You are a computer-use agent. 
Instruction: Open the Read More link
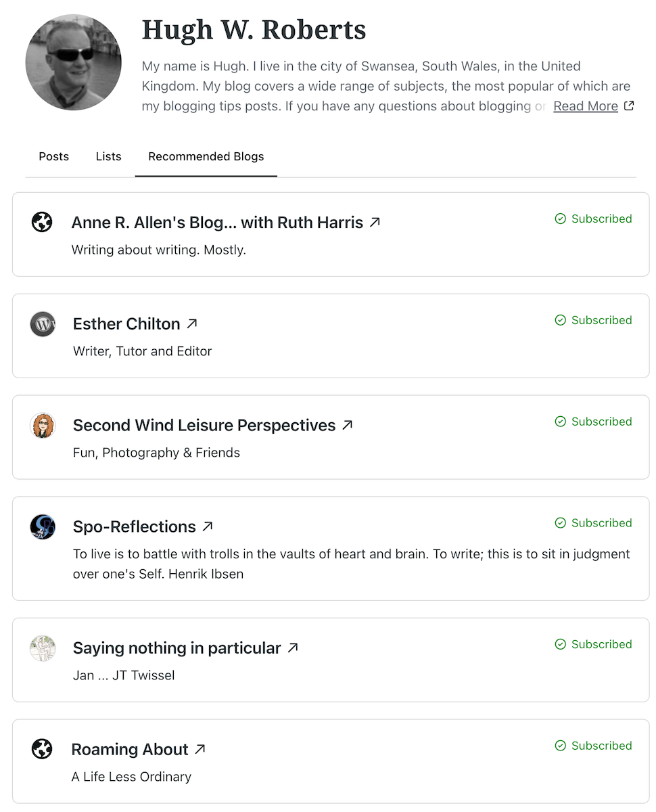pos(586,106)
